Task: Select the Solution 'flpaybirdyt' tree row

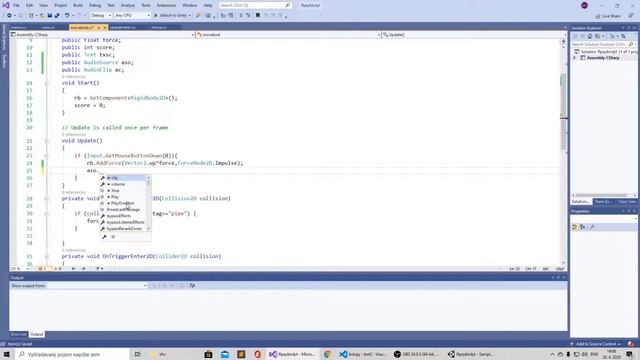Action: pyautogui.click(x=605, y=52)
